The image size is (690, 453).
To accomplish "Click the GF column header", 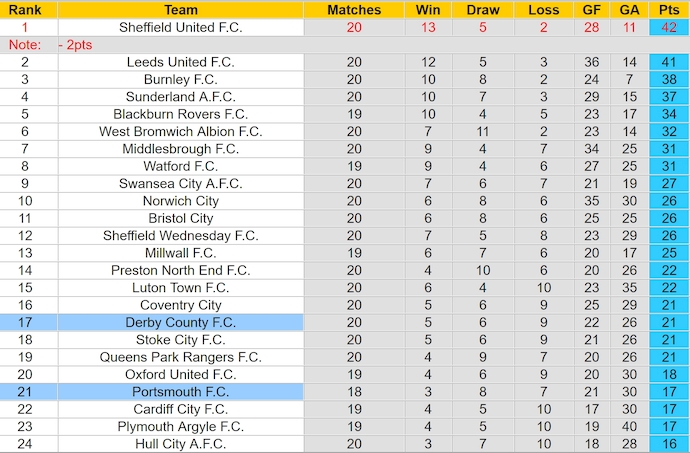I will point(592,10).
